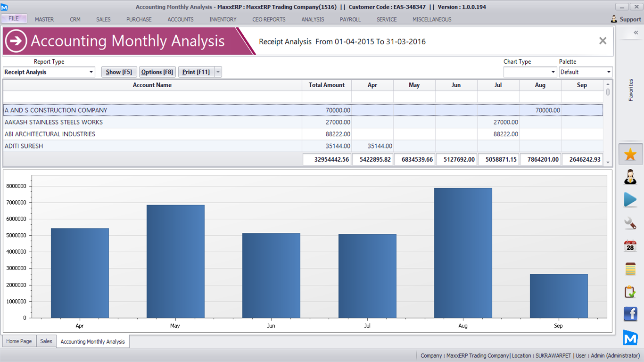
Task: Open the wrench tools icon
Action: click(x=630, y=223)
